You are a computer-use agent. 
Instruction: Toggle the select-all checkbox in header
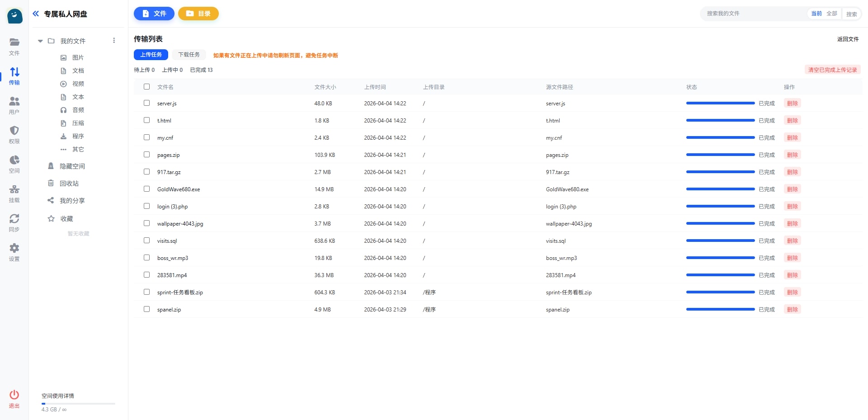coord(146,87)
